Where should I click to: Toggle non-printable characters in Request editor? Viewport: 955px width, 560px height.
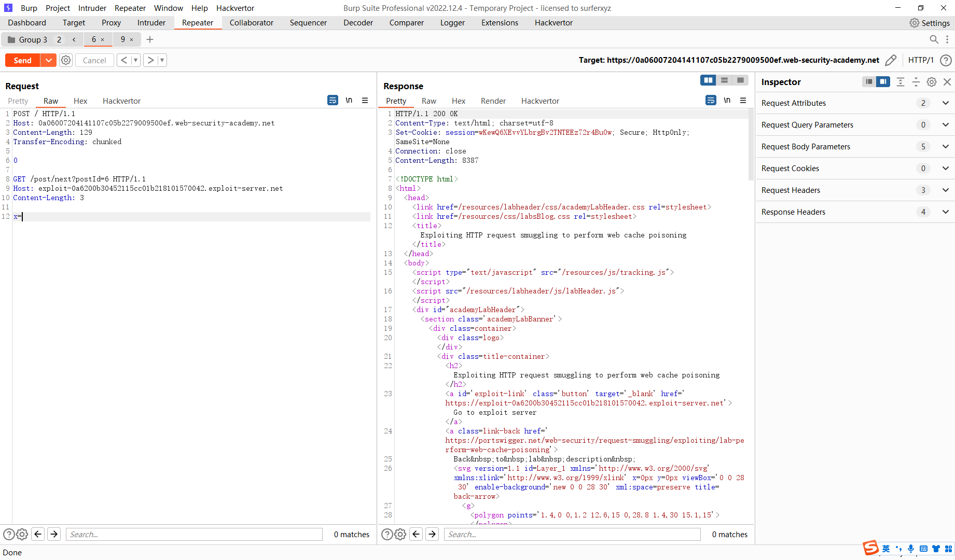coord(349,100)
